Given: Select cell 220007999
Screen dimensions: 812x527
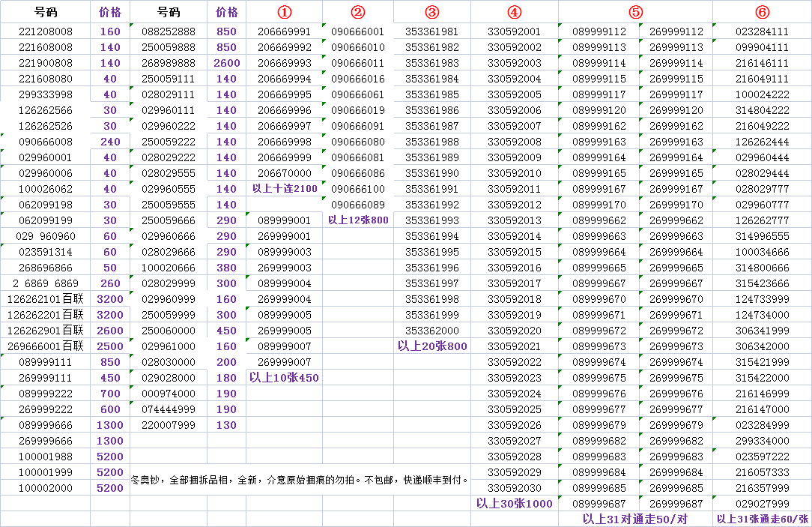Looking at the screenshot, I should tap(169, 425).
